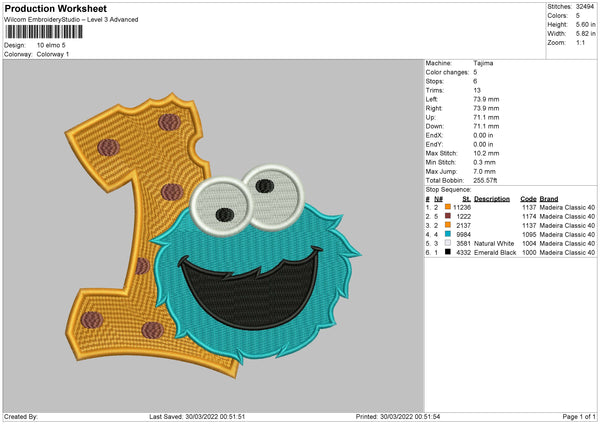Click the stitch count '32494'
The height and width of the screenshot is (424, 600).
coord(585,7)
